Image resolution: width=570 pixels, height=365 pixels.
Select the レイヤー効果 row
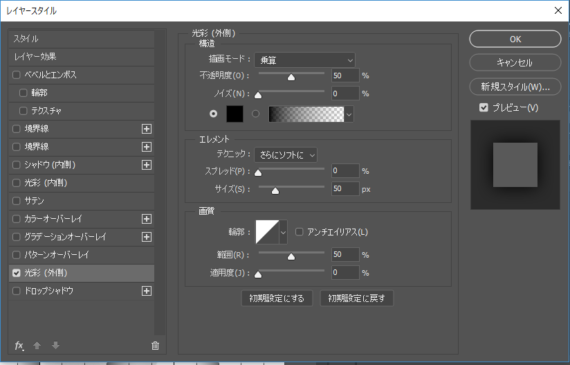pyautogui.click(x=81, y=57)
